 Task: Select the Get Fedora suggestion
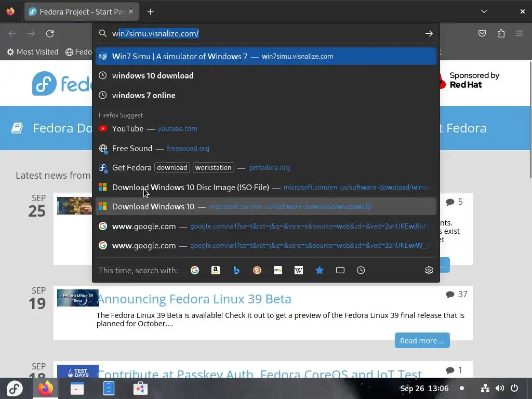tap(266, 168)
